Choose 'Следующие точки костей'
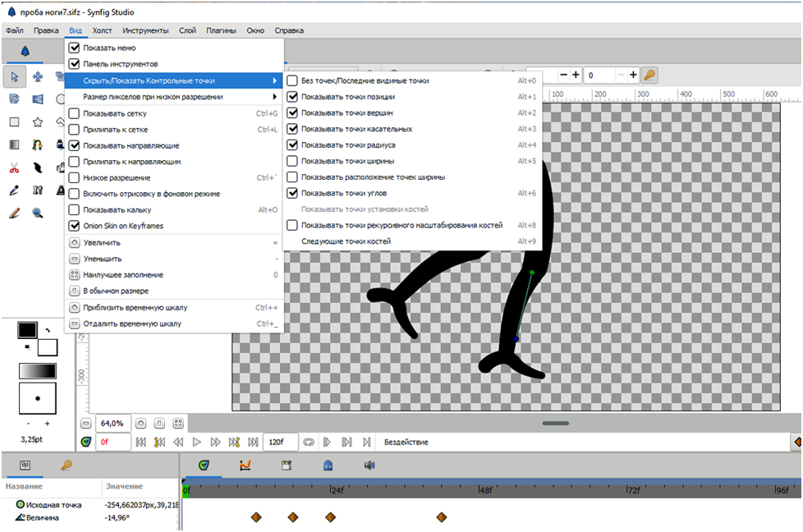 413,241
